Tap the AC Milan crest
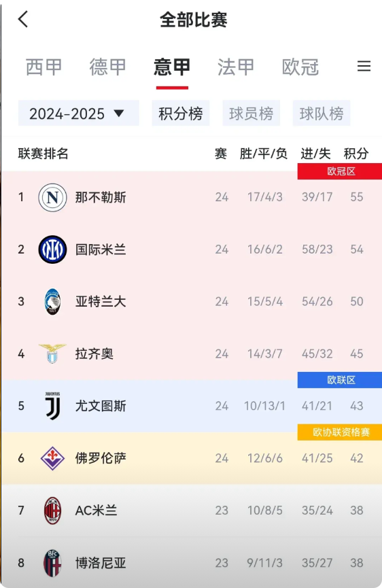382x588 pixels. (52, 511)
